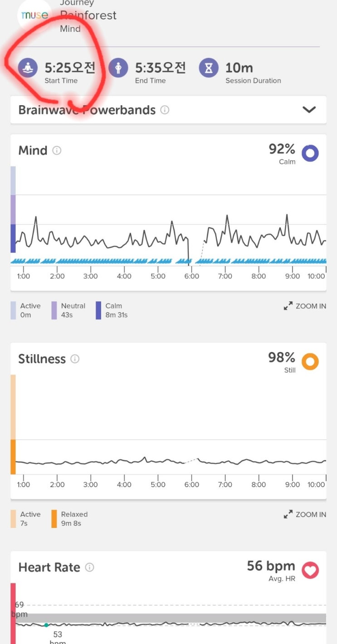Click the red heart Avg. HR icon
Viewport: 337px width, 644px height.
(x=310, y=570)
